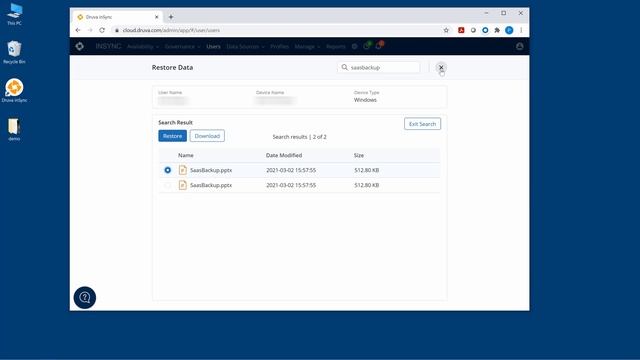Screen dimensions: 640x360
Task: Click the Chrome address bar
Action: click(x=278, y=30)
